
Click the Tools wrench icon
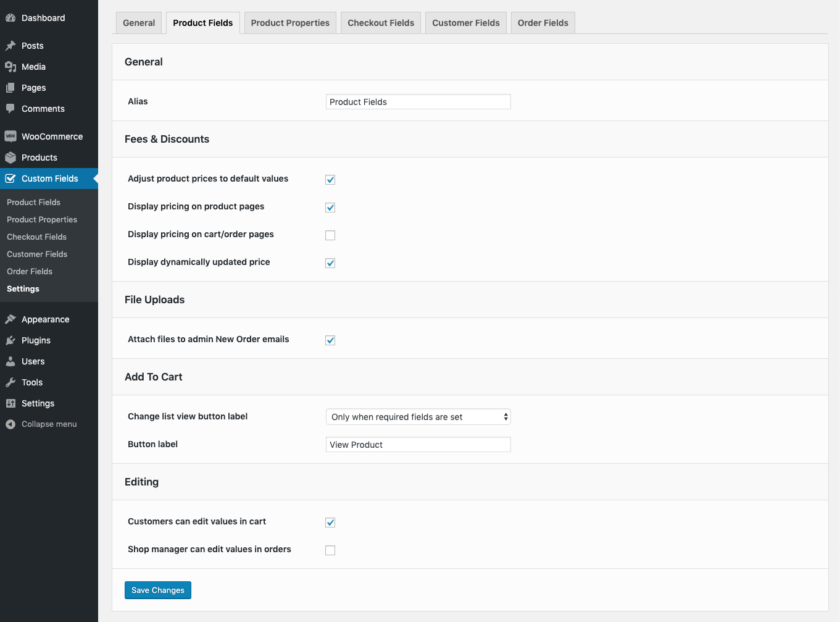[10, 382]
